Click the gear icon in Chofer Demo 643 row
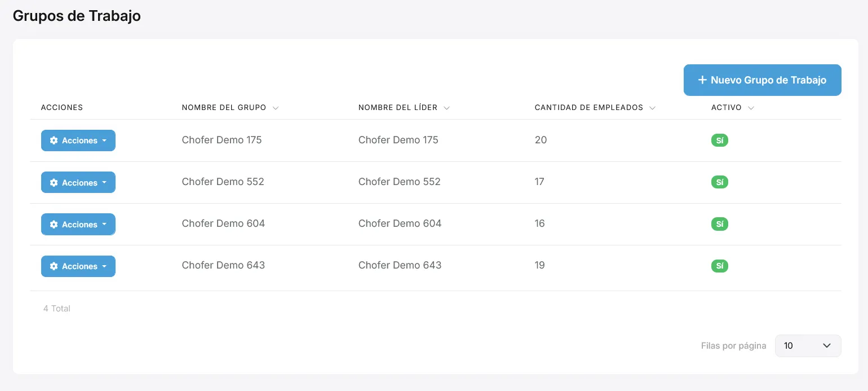This screenshot has width=868, height=391. point(54,266)
